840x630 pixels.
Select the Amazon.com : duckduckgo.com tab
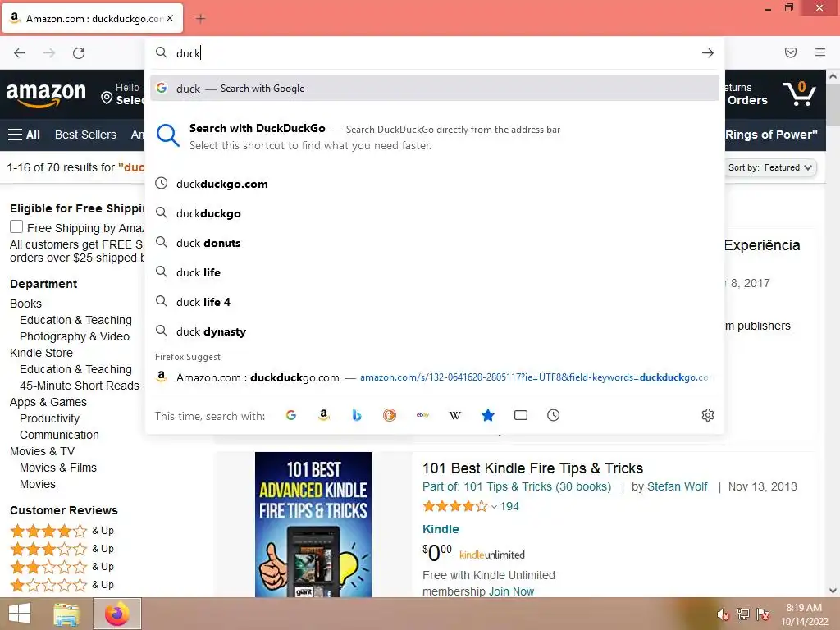(x=92, y=19)
